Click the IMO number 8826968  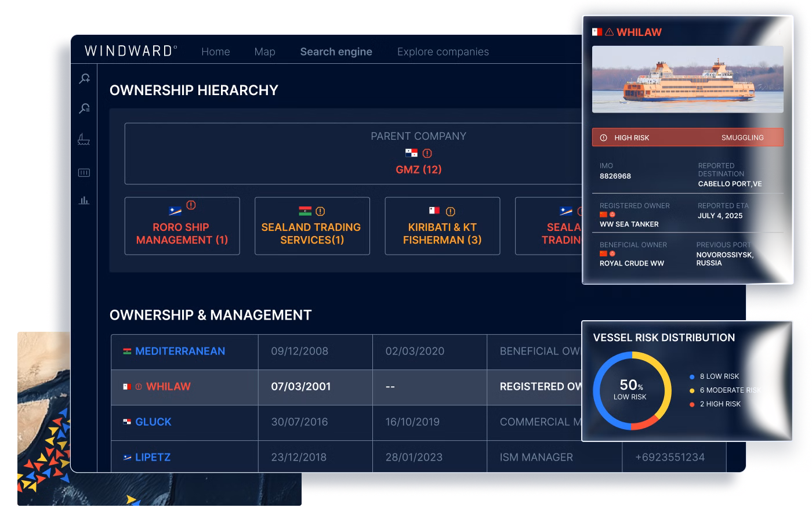point(615,176)
